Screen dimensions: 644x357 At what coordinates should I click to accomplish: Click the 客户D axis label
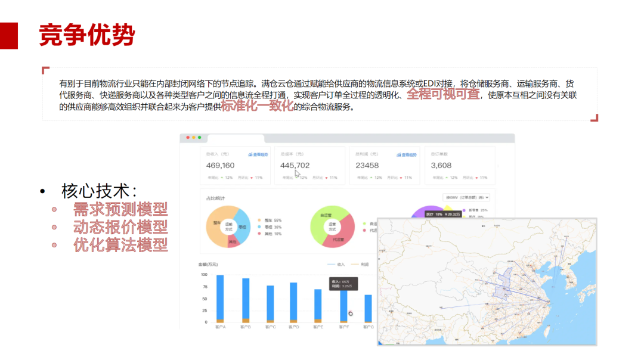coord(293,327)
